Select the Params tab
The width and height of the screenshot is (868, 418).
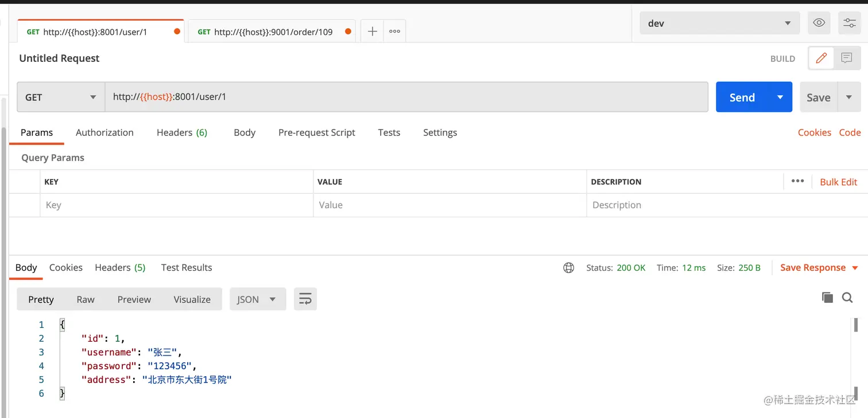pos(37,132)
